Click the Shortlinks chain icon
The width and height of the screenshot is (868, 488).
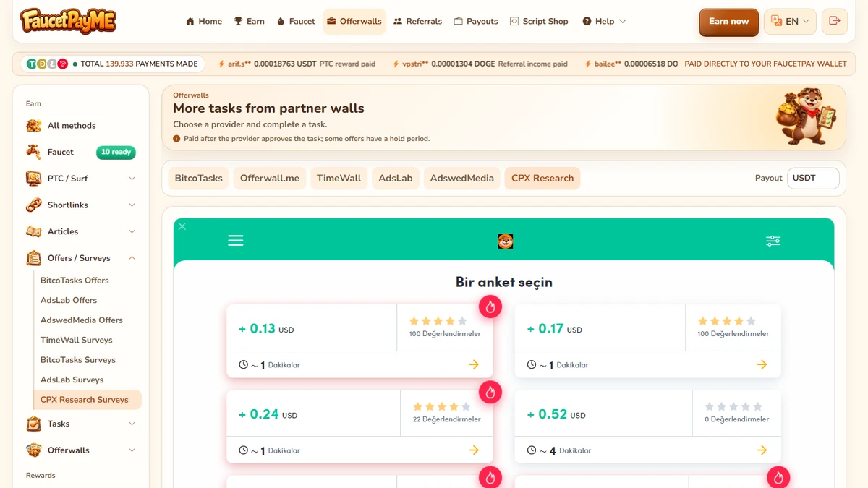click(33, 205)
